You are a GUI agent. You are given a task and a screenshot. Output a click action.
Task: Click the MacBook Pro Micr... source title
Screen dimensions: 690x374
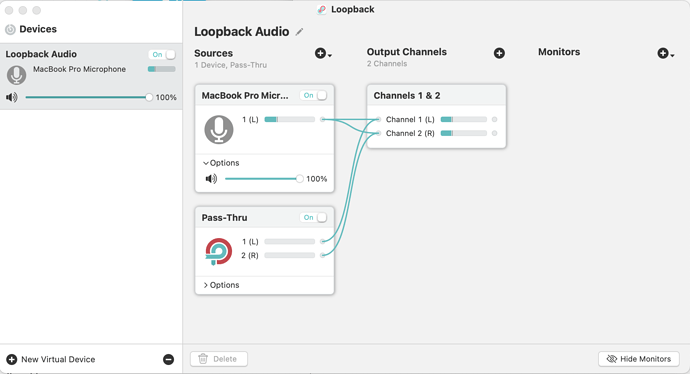pos(245,95)
